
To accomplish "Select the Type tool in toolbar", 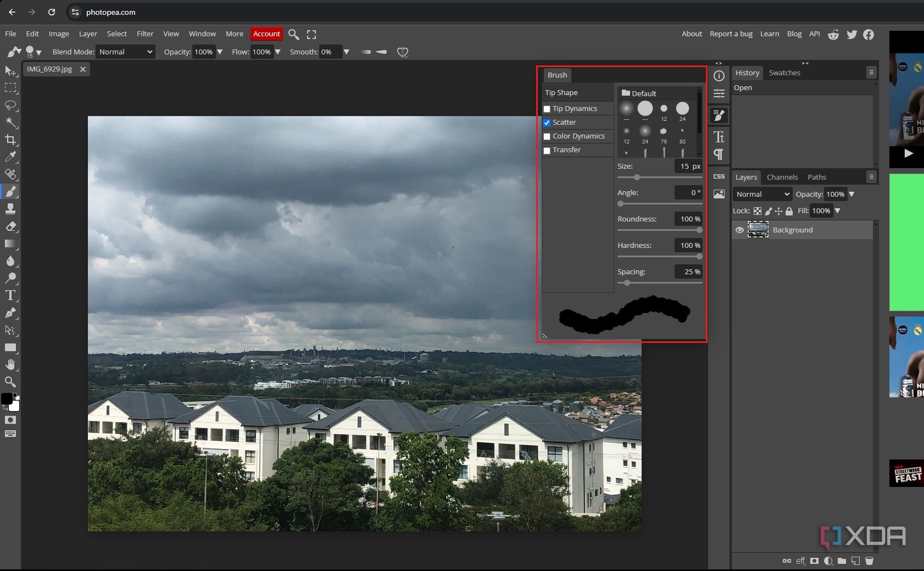I will click(10, 296).
